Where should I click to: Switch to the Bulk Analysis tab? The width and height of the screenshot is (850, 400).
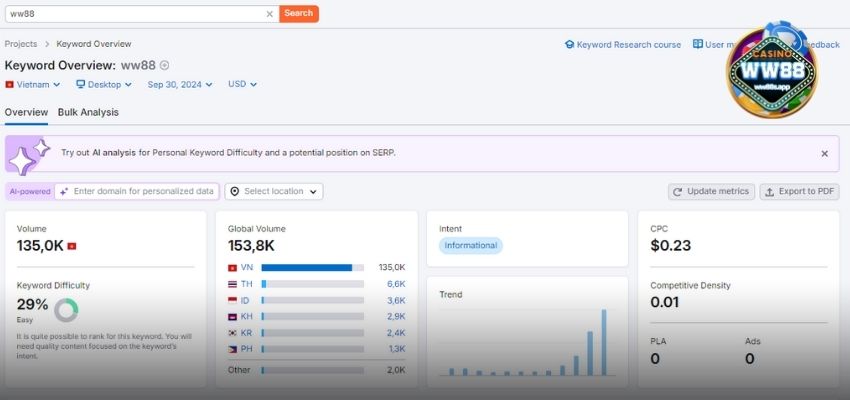[x=88, y=112]
